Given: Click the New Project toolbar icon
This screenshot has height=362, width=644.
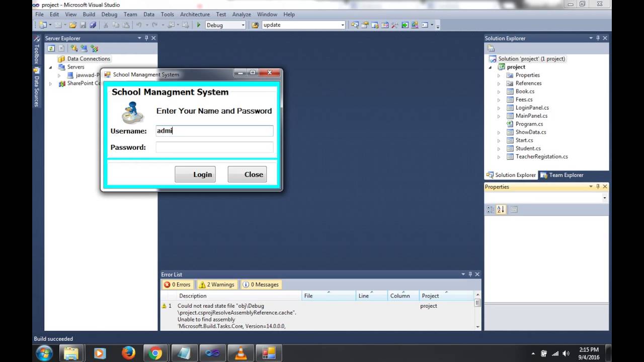Looking at the screenshot, I should [43, 25].
